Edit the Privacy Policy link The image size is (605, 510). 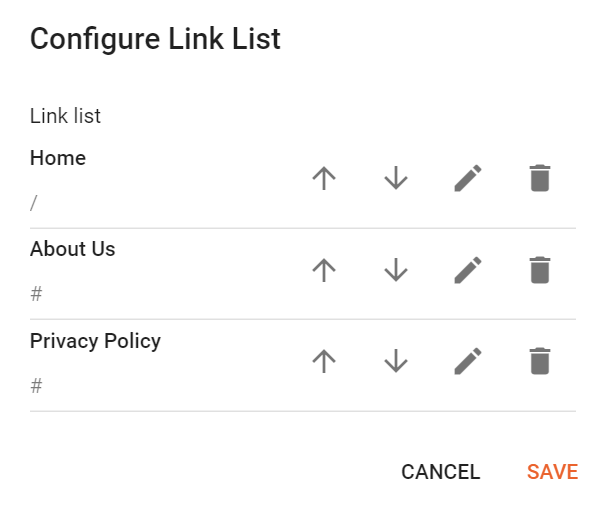[x=468, y=361]
